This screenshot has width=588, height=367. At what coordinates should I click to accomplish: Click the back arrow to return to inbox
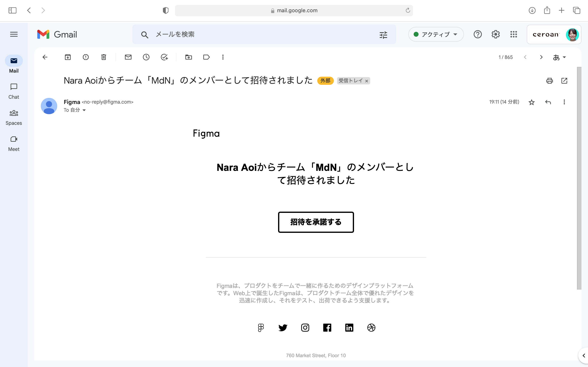(45, 57)
